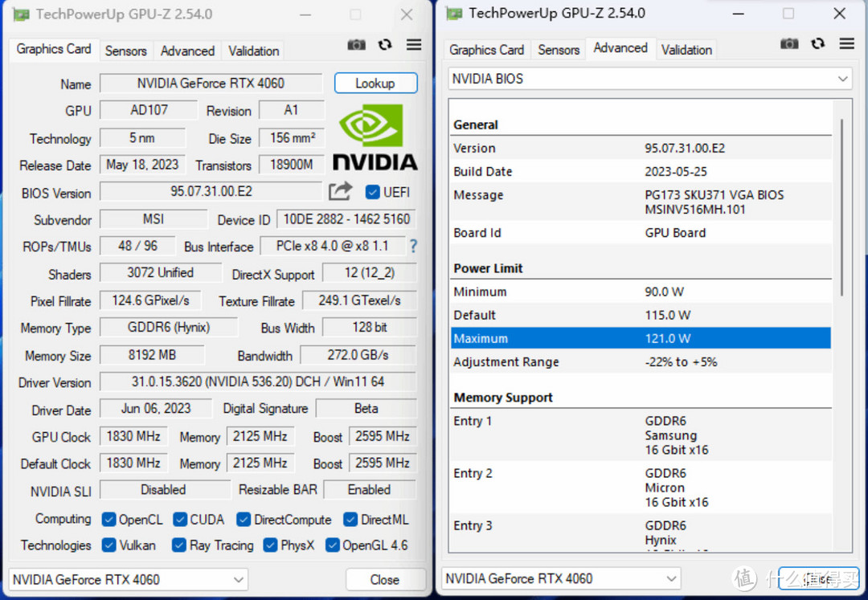Toggle the PhysX checkbox
The width and height of the screenshot is (868, 600).
click(270, 545)
